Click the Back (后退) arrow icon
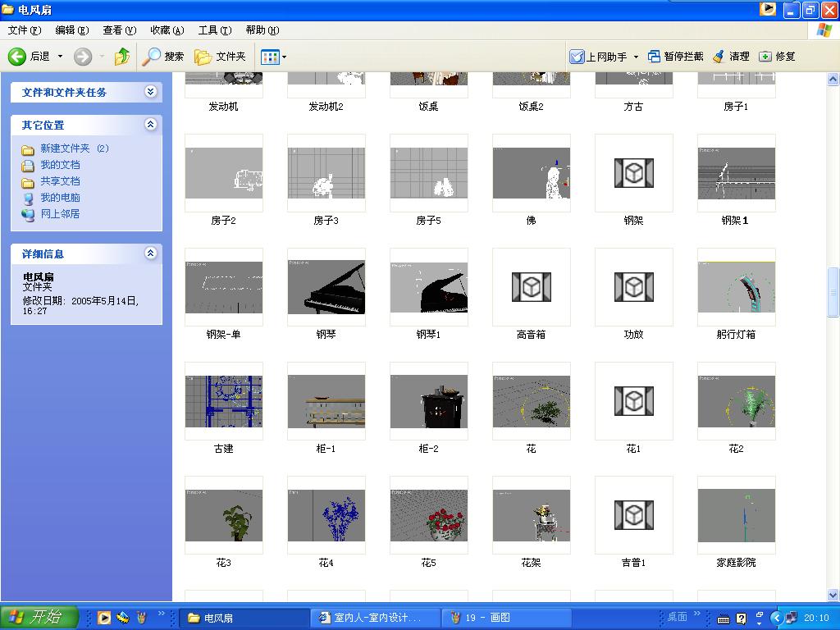This screenshot has width=840, height=630. click(x=16, y=57)
